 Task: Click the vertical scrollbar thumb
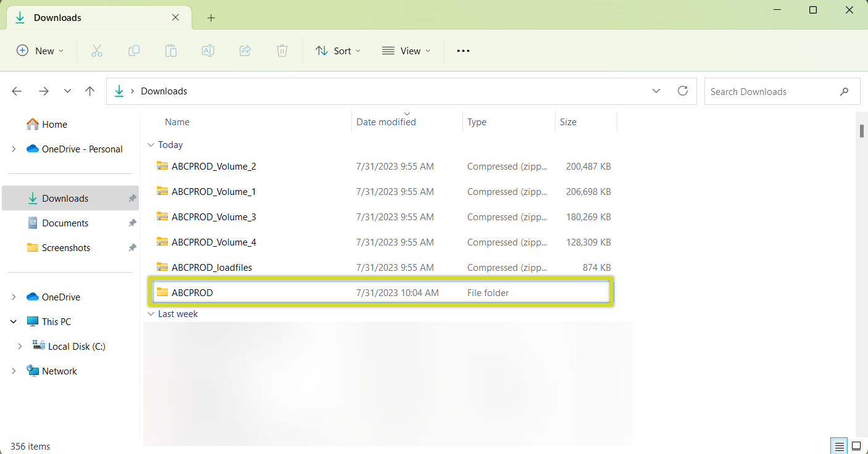click(861, 131)
